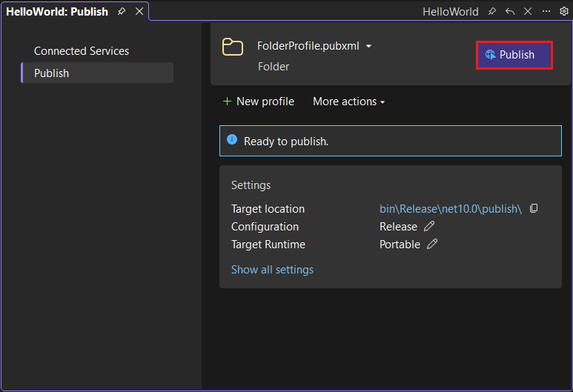Screen dimensions: 573x392
Task: Select the Connected Services tab
Action: pos(82,51)
